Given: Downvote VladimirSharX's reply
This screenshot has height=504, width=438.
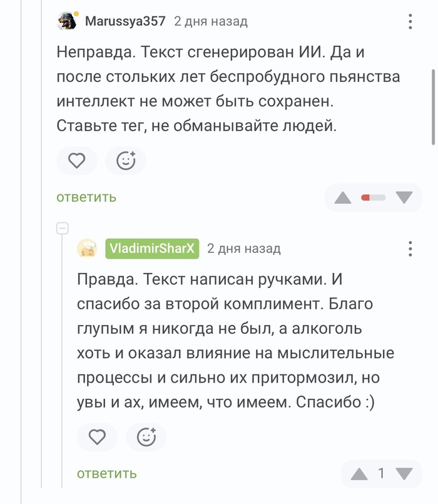Looking at the screenshot, I should click(x=405, y=474).
